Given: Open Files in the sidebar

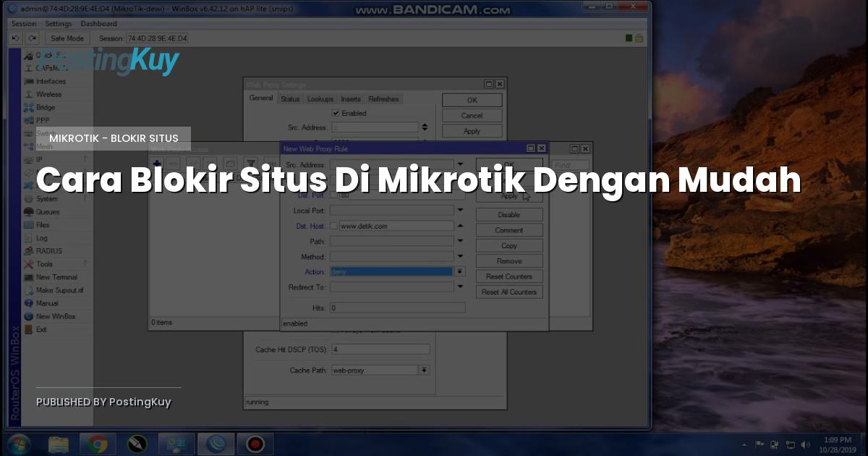Looking at the screenshot, I should [43, 225].
